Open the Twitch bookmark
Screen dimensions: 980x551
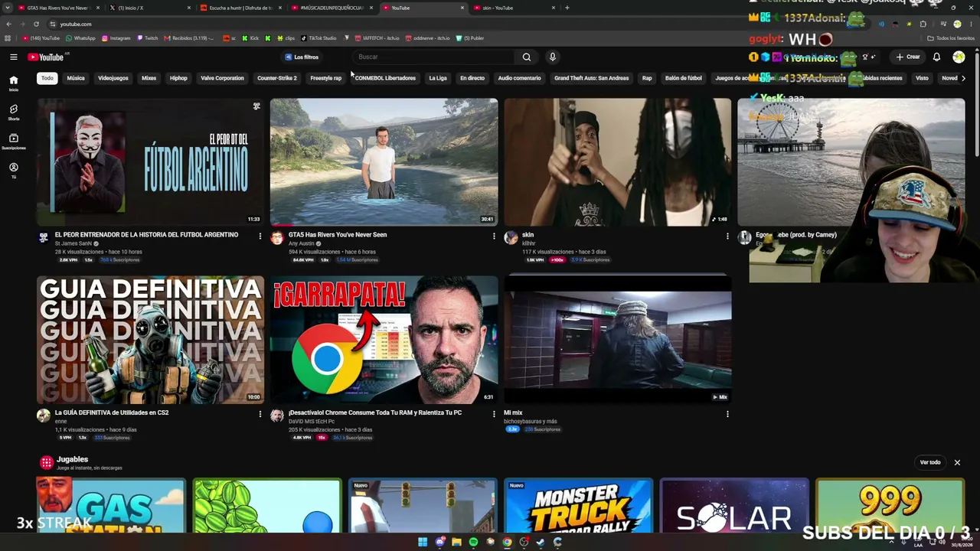tap(147, 38)
